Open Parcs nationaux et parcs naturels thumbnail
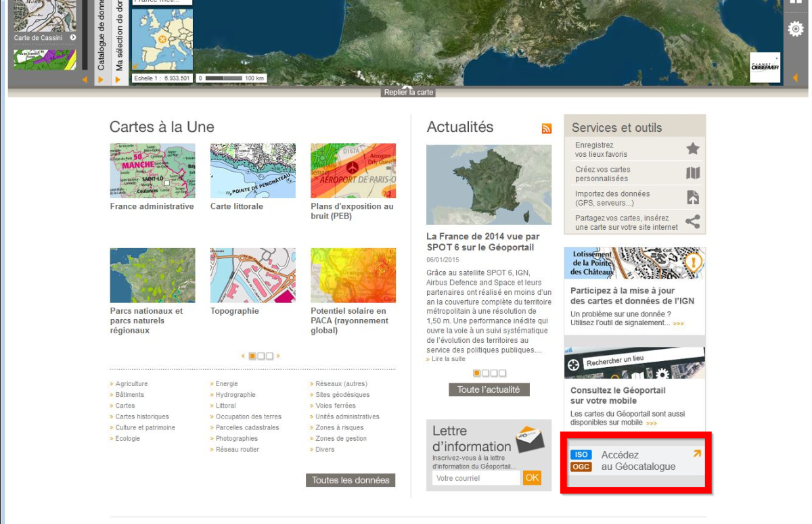The height and width of the screenshot is (524, 812). 152,275
